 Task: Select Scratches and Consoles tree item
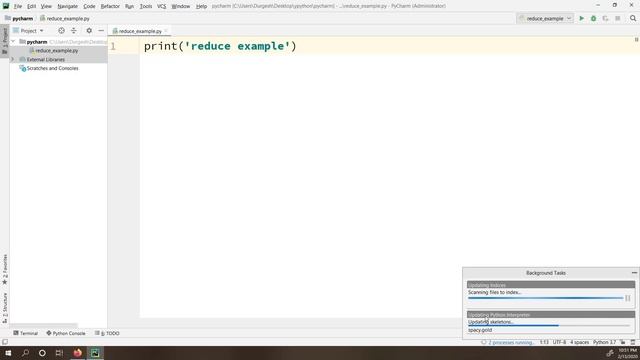pos(52,68)
